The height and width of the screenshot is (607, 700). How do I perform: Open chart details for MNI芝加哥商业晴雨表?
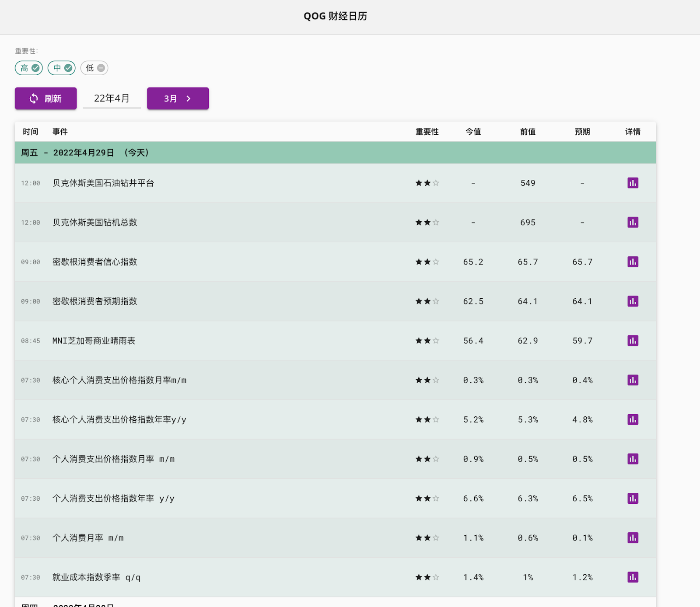(633, 340)
